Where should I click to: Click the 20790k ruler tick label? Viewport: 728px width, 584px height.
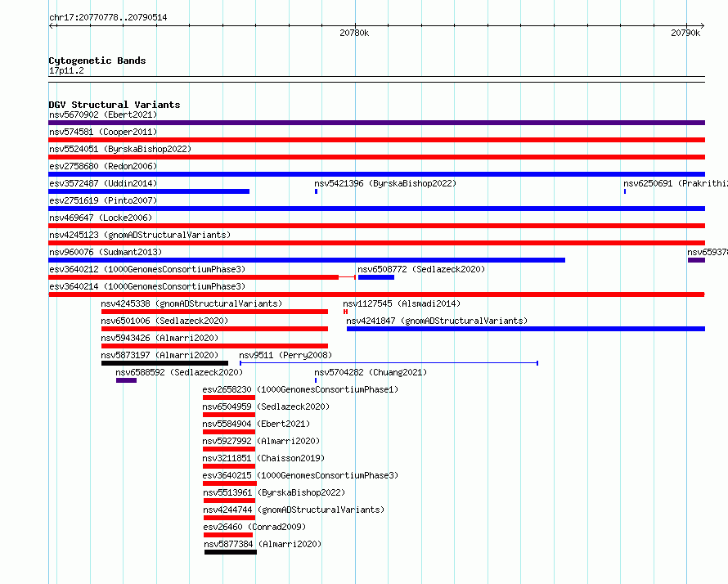685,33
